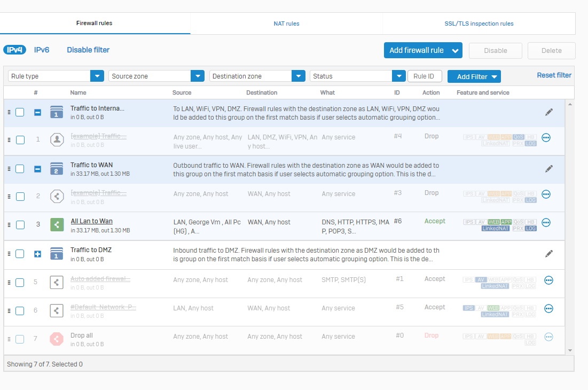Click the LOG badge of All Lan to Wan
588x390 pixels.
(x=531, y=228)
